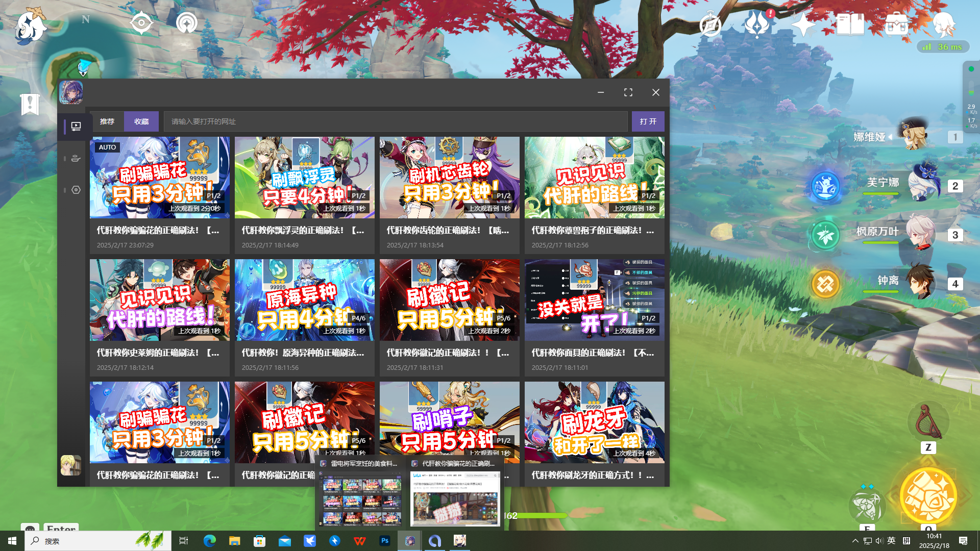The width and height of the screenshot is (980, 551).
Task: Open the inventory backpack icon
Action: tap(896, 24)
